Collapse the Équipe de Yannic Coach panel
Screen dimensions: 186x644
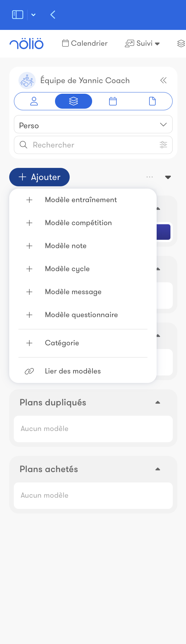163,80
